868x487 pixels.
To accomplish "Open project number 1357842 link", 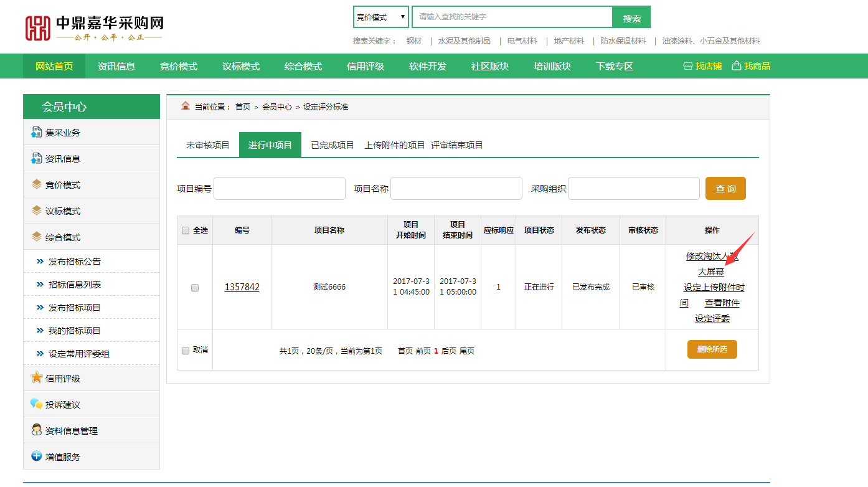I will click(242, 287).
